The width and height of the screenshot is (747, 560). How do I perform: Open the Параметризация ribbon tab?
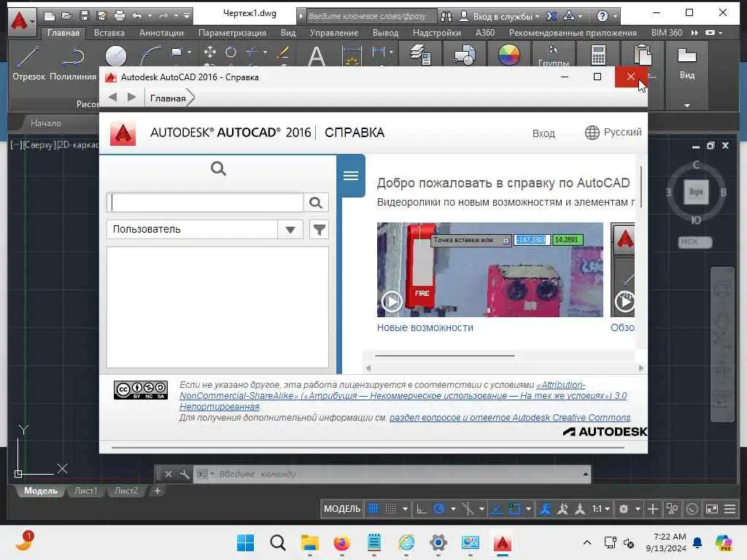click(232, 33)
